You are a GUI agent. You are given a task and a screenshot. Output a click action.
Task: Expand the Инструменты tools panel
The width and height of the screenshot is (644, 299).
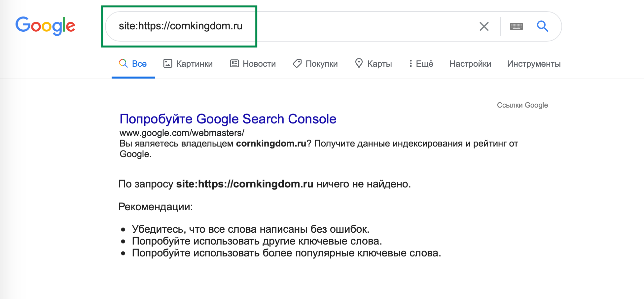[x=534, y=64]
